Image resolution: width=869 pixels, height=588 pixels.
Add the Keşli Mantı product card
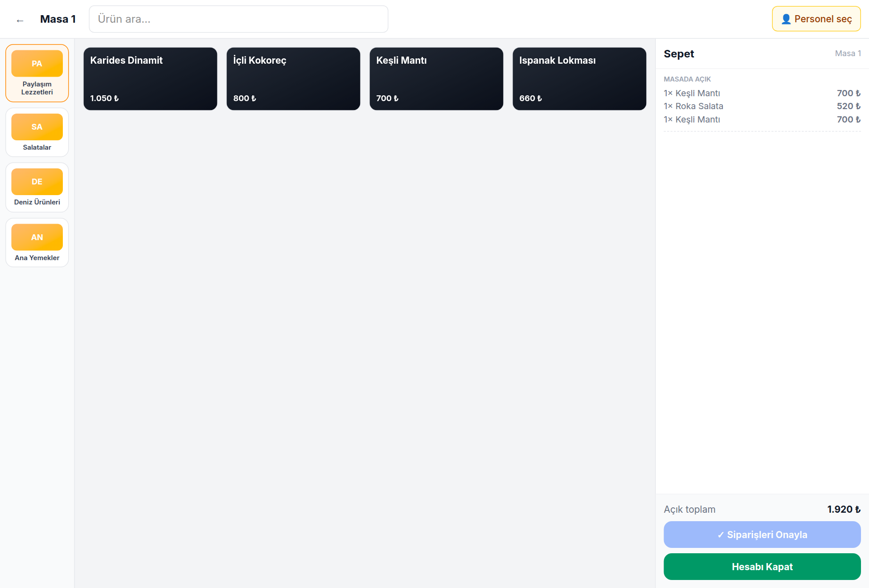point(436,79)
